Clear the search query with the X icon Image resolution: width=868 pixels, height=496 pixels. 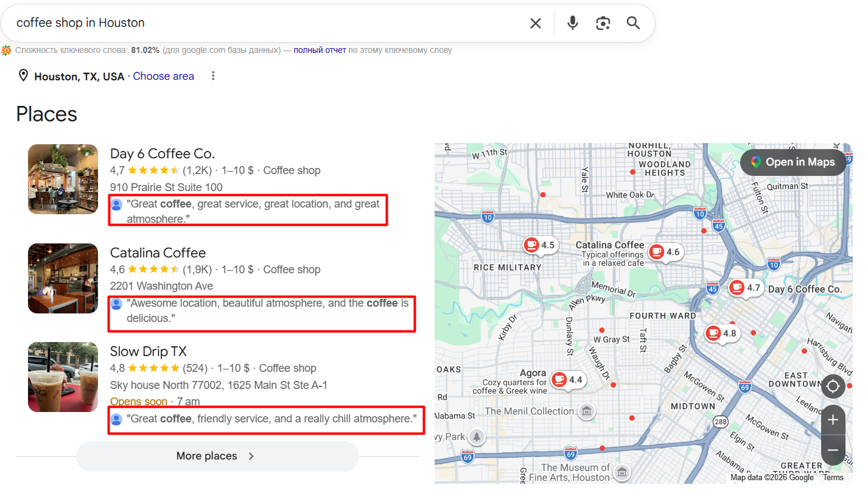[x=535, y=23]
